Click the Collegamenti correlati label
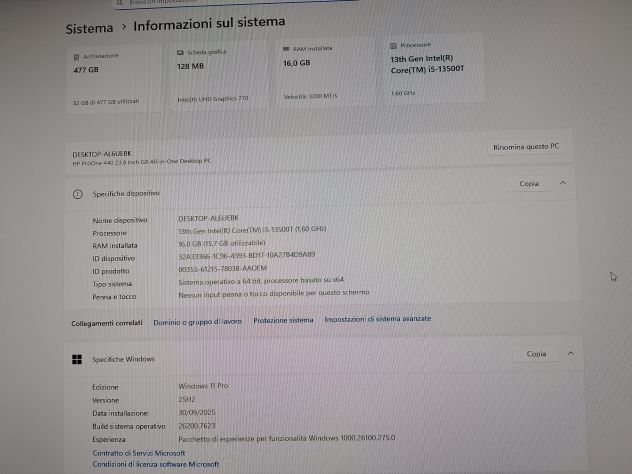Viewport: 632px width, 474px height. coord(107,323)
